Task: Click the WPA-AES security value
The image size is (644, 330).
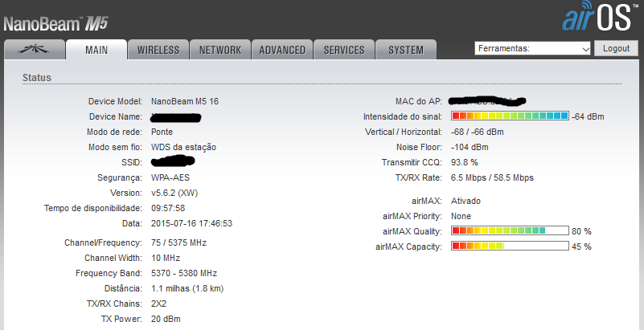Action: coord(170,178)
